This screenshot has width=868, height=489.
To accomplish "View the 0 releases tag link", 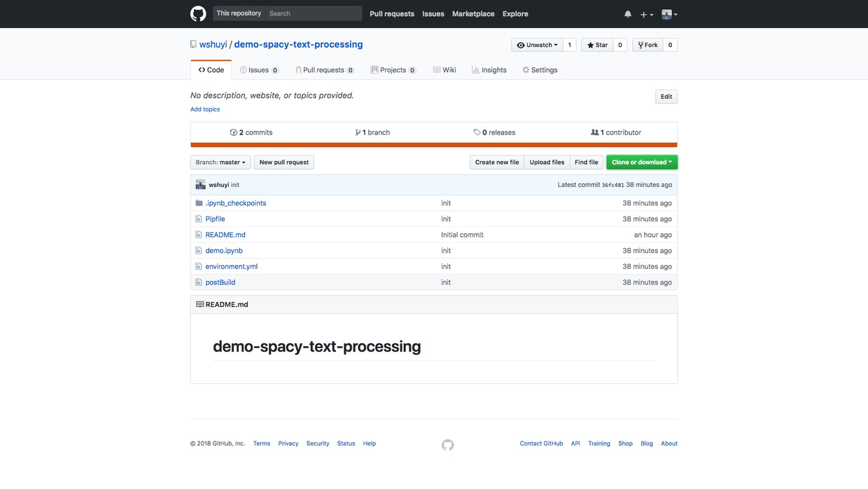I will 494,132.
